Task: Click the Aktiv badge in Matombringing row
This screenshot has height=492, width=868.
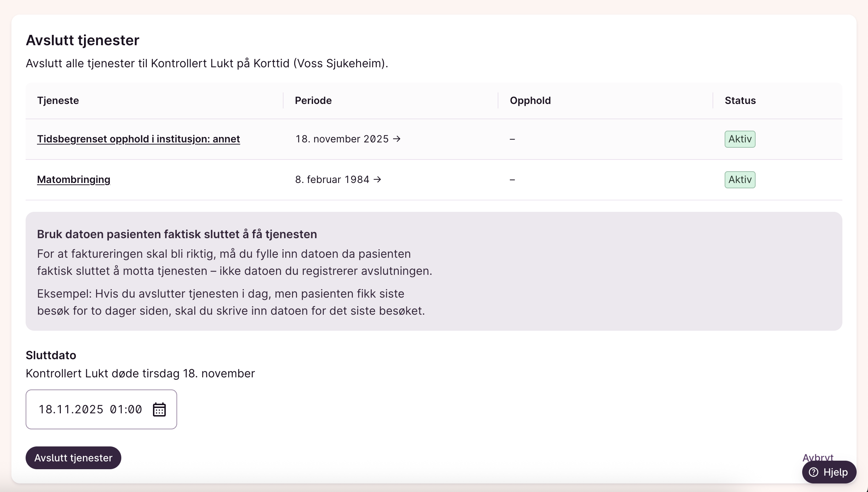Action: 740,179
